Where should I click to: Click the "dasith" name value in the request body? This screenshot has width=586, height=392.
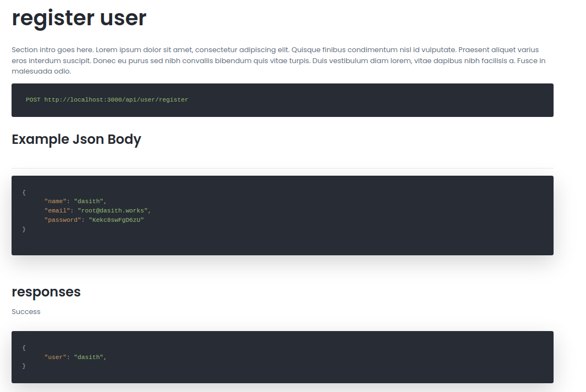tap(89, 201)
